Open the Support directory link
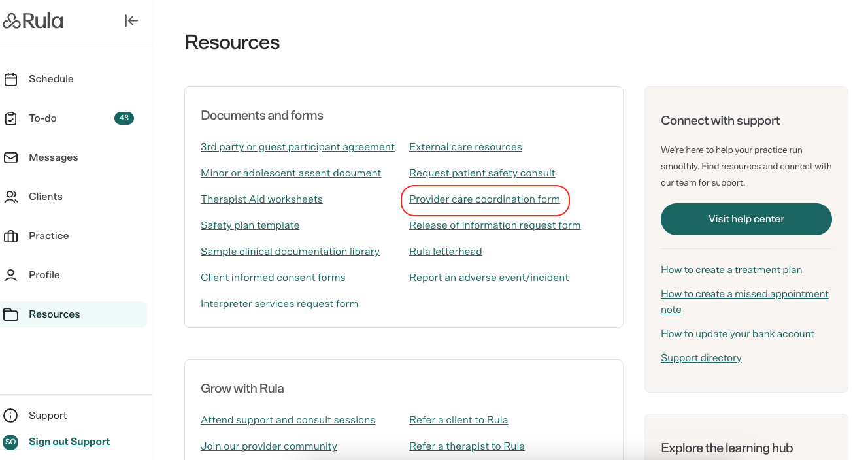 tap(701, 358)
